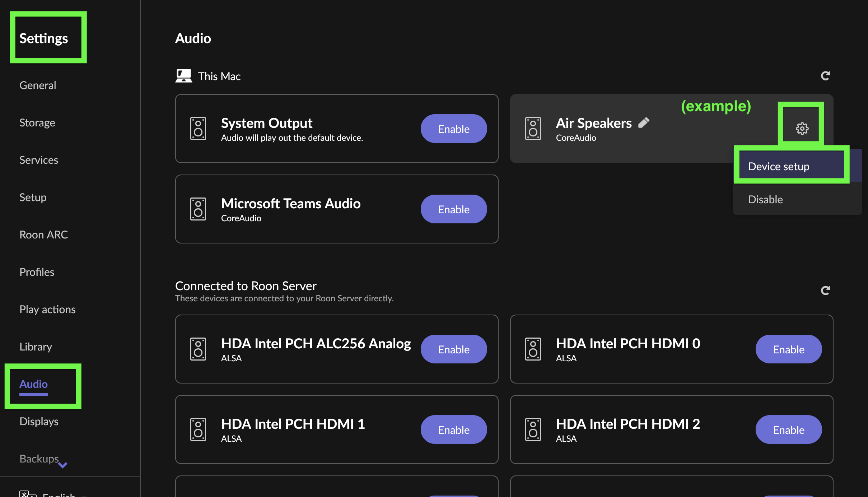Enable HDA Intel PCH ALC256 Analog

click(x=453, y=349)
